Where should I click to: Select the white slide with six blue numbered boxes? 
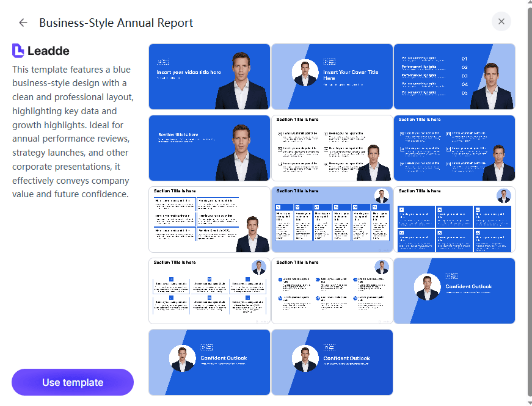click(x=209, y=291)
